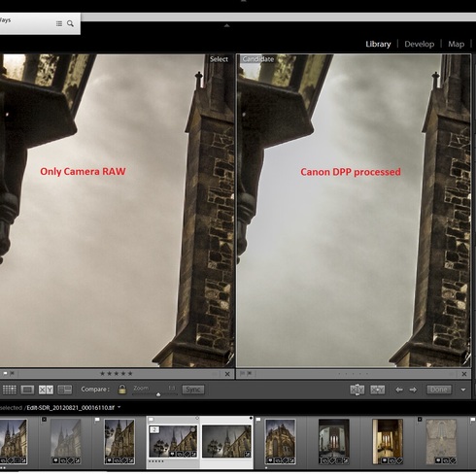
Task: Set the Select photo star rating
Action: click(x=117, y=374)
